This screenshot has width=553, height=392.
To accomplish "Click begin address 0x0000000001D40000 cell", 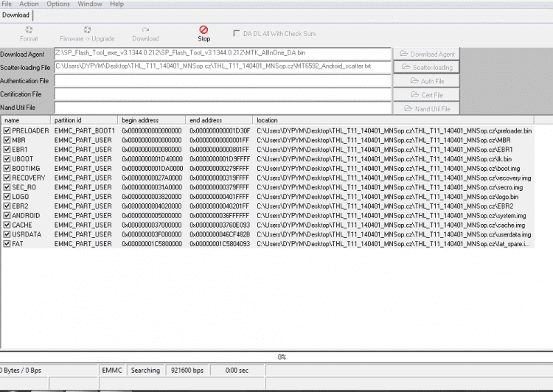I will click(x=152, y=159).
